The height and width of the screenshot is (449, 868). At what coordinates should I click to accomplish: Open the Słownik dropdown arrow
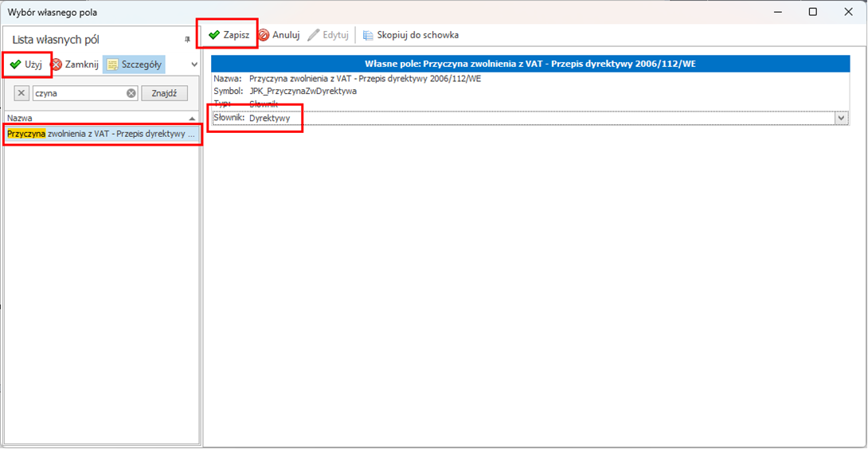coord(840,118)
